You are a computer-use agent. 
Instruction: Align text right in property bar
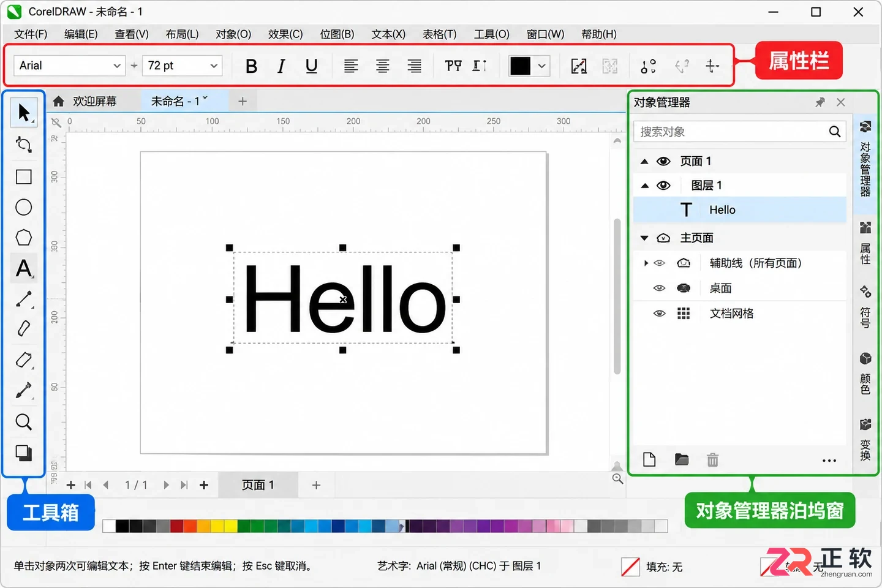coord(415,66)
